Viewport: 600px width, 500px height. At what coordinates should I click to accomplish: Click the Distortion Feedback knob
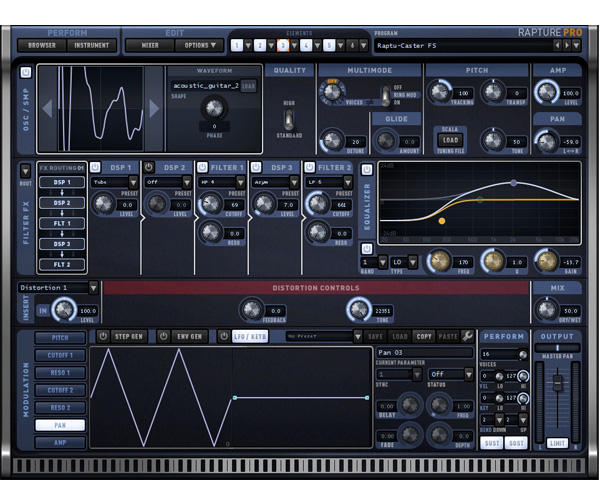(x=252, y=310)
